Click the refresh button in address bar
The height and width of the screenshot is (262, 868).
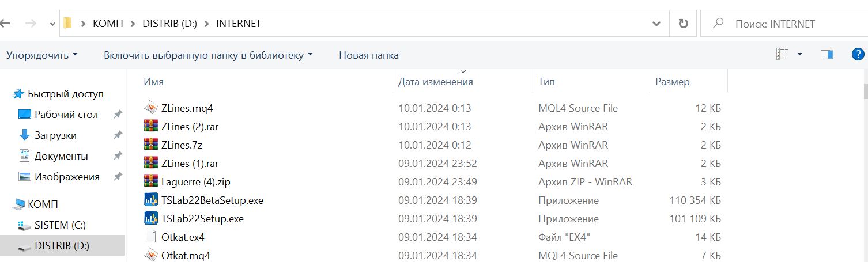(684, 24)
